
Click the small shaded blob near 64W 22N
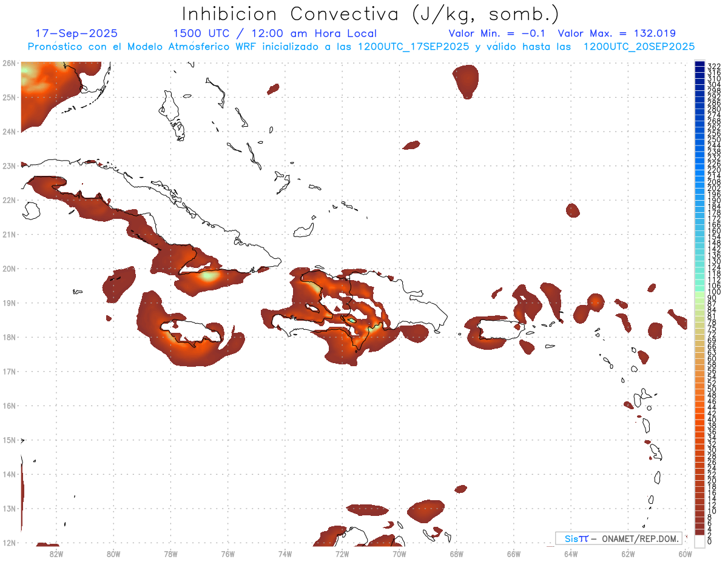pyautogui.click(x=573, y=210)
